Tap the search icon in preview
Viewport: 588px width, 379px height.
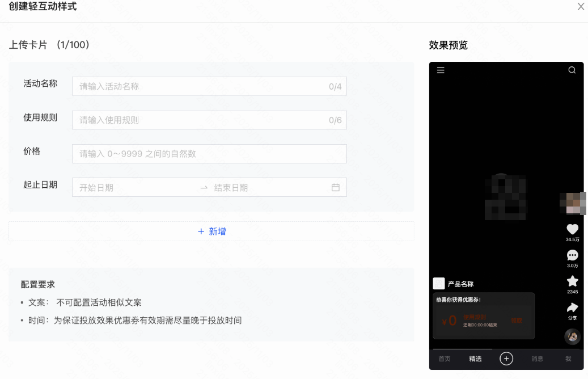coord(572,70)
